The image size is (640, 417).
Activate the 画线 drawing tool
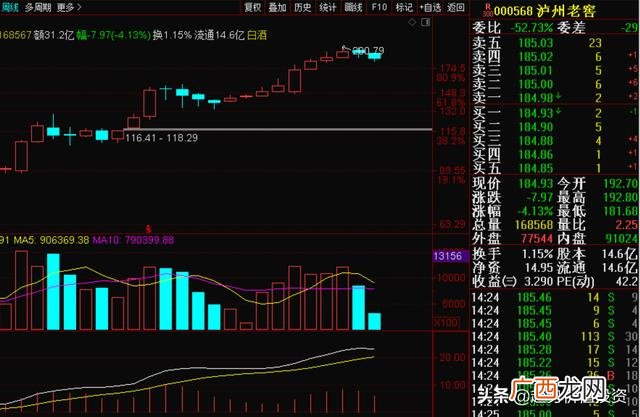coord(353,7)
